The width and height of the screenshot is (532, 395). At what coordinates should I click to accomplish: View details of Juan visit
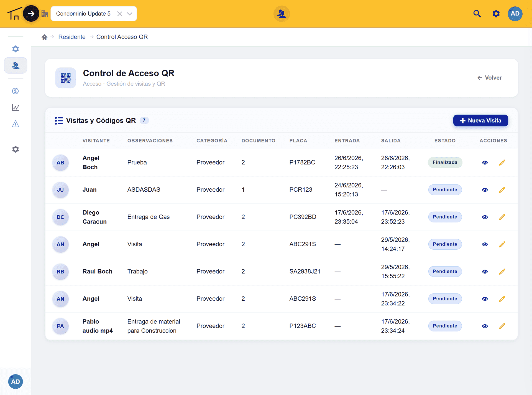[485, 190]
